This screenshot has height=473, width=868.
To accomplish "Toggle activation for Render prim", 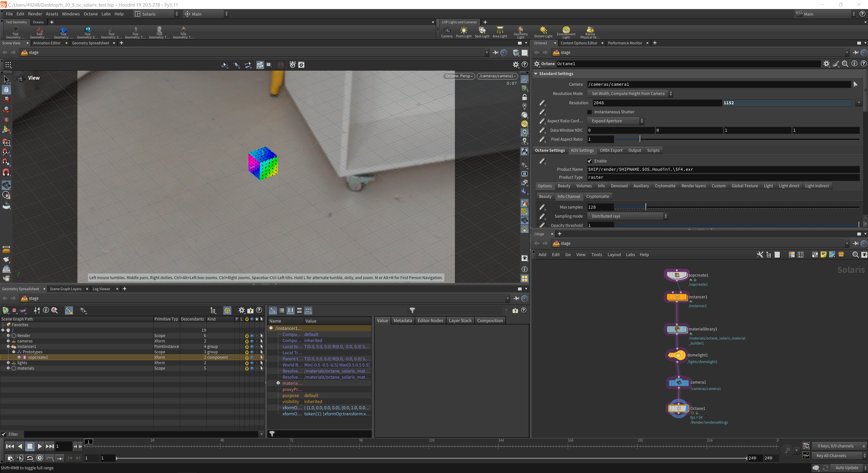I will 247,335.
